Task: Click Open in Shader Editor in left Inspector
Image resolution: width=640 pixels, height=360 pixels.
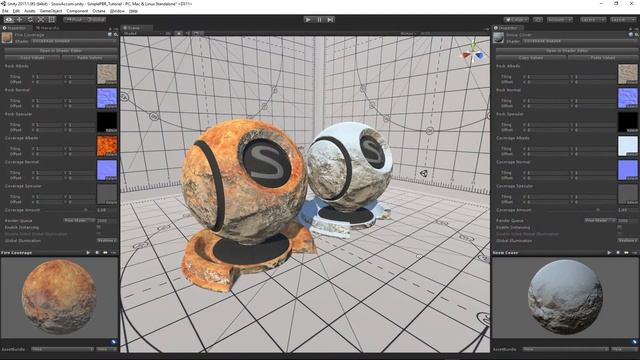Action: 61,51
